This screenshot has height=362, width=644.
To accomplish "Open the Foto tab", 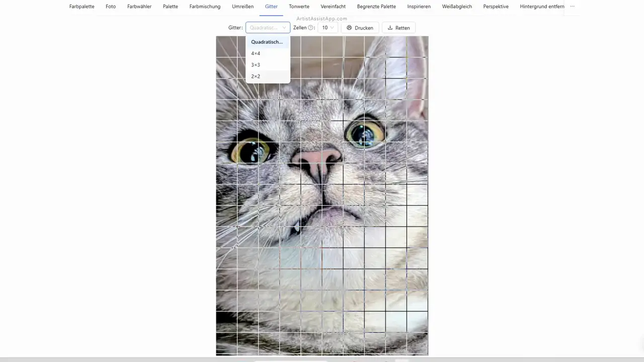I will 111,7.
